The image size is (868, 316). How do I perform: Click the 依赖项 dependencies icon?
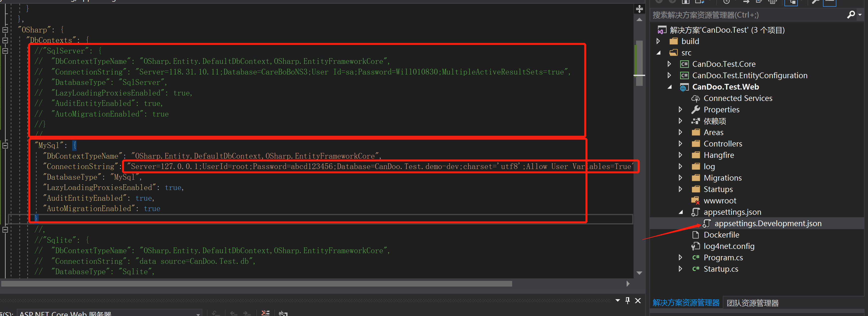click(696, 121)
